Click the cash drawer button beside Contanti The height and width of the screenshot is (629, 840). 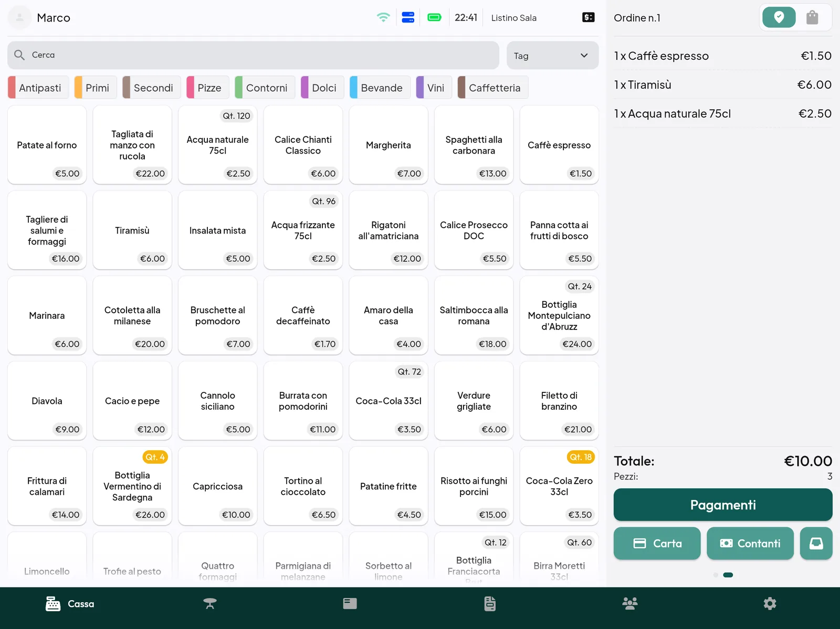tap(816, 543)
